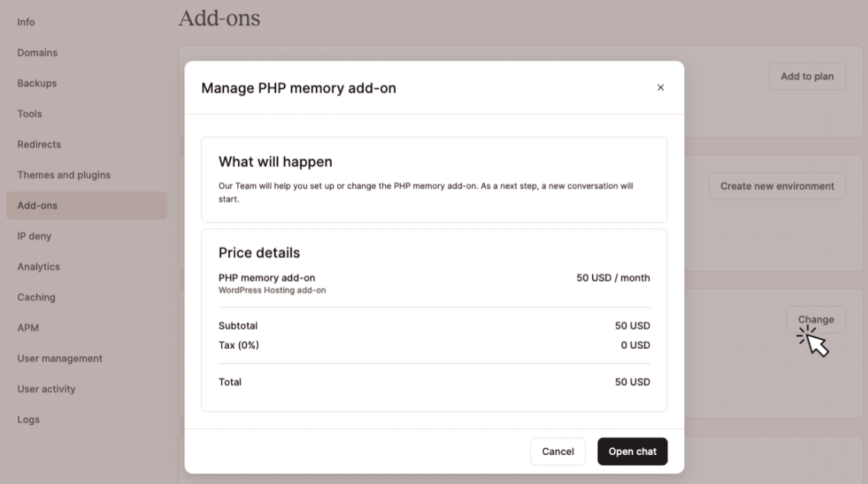Click the Change button for the add-on
Image resolution: width=868 pixels, height=484 pixels.
pyautogui.click(x=816, y=319)
